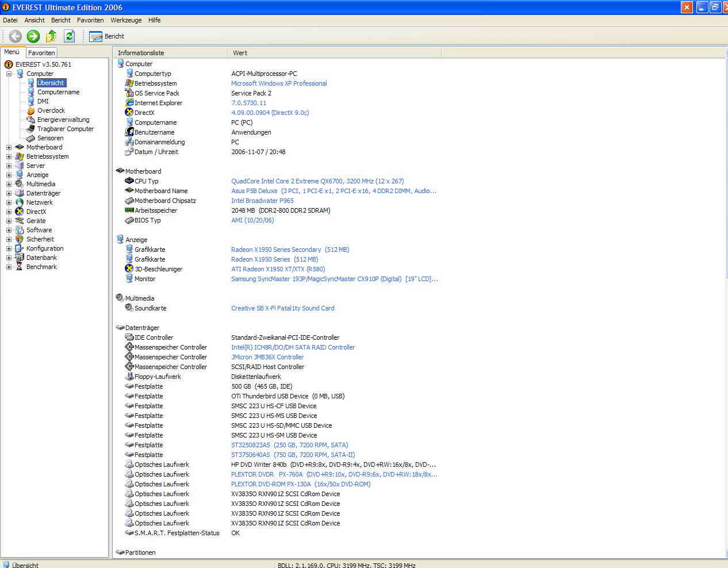This screenshot has height=568, width=728.
Task: Click the Monitor row icon
Action: coord(129,279)
